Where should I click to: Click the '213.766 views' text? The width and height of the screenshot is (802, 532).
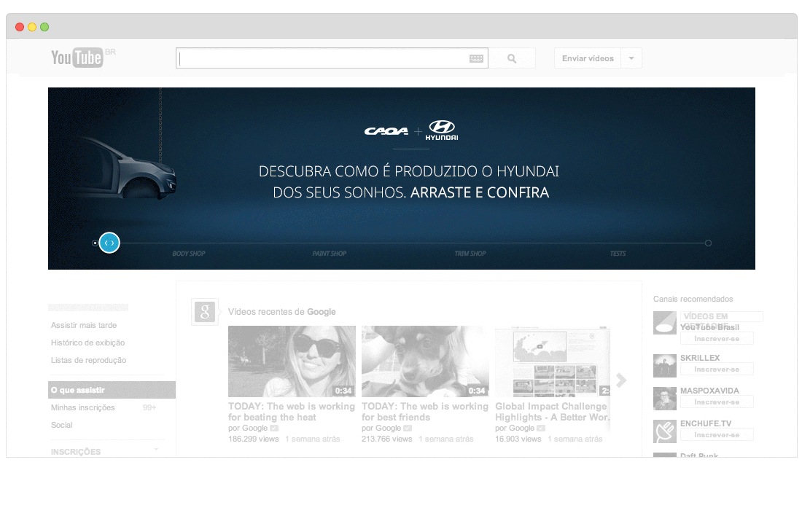pyautogui.click(x=386, y=439)
